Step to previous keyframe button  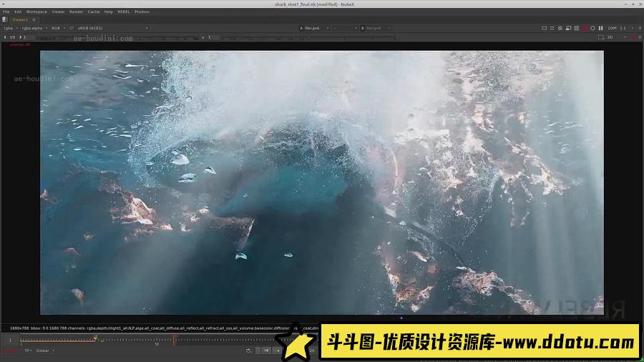[278, 351]
